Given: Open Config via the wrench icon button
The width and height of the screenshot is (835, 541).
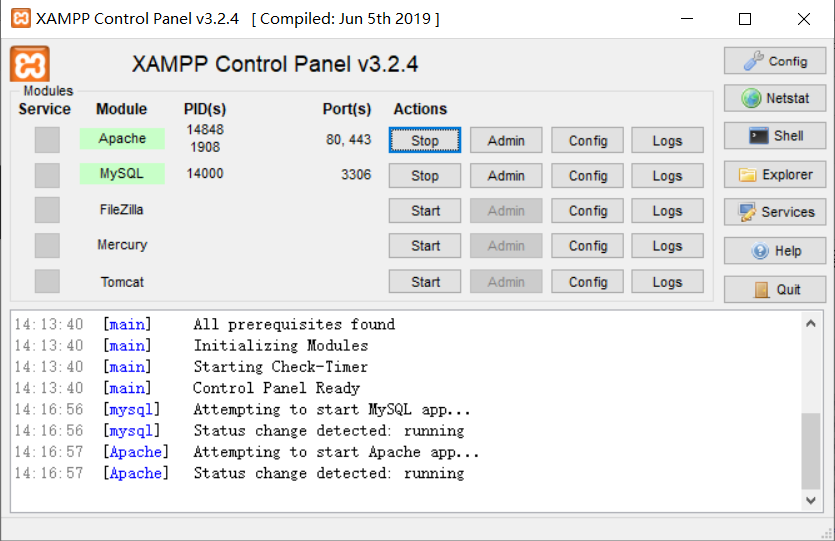Looking at the screenshot, I should (775, 61).
